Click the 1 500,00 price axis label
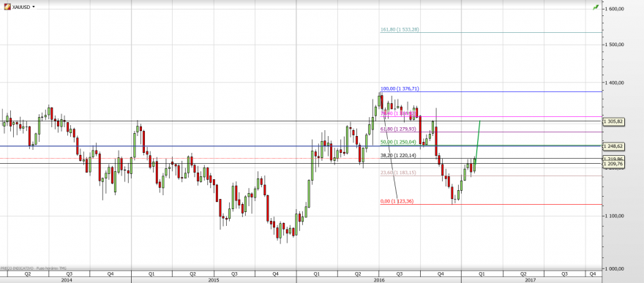The width and height of the screenshot is (644, 283). pos(615,45)
